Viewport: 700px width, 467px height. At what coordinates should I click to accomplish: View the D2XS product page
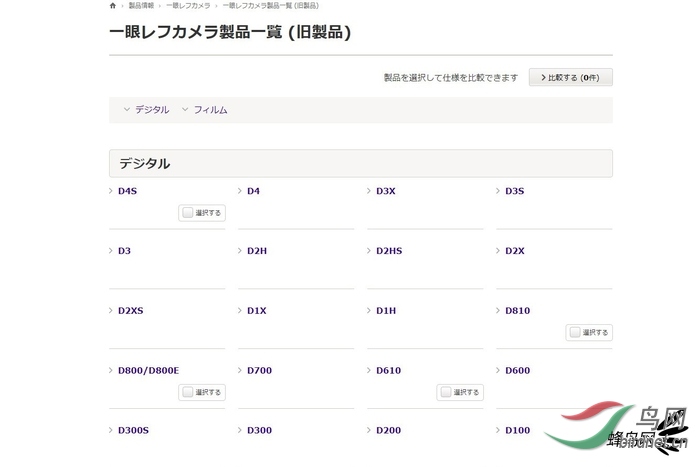point(131,311)
